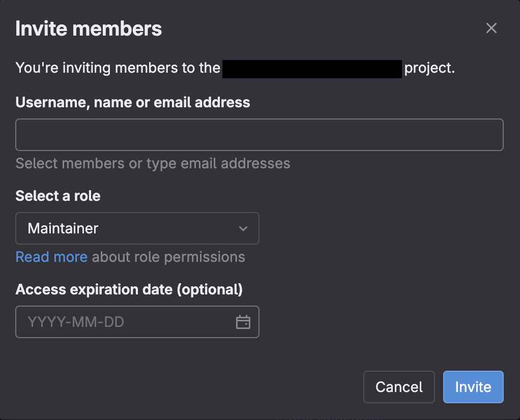520x420 pixels.
Task: Close the Invite members dialog
Action: [491, 28]
